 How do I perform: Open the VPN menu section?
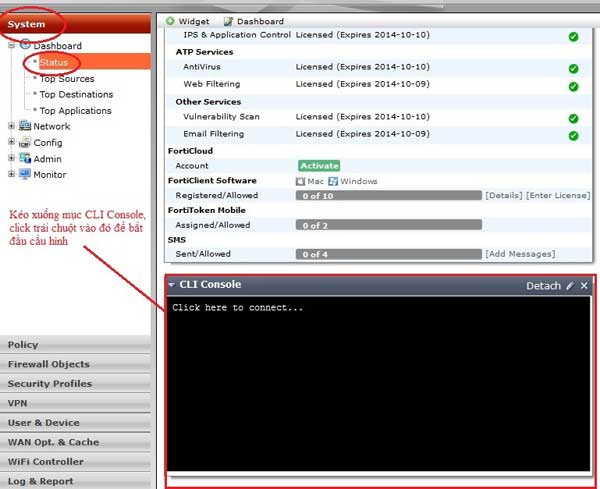pos(75,403)
